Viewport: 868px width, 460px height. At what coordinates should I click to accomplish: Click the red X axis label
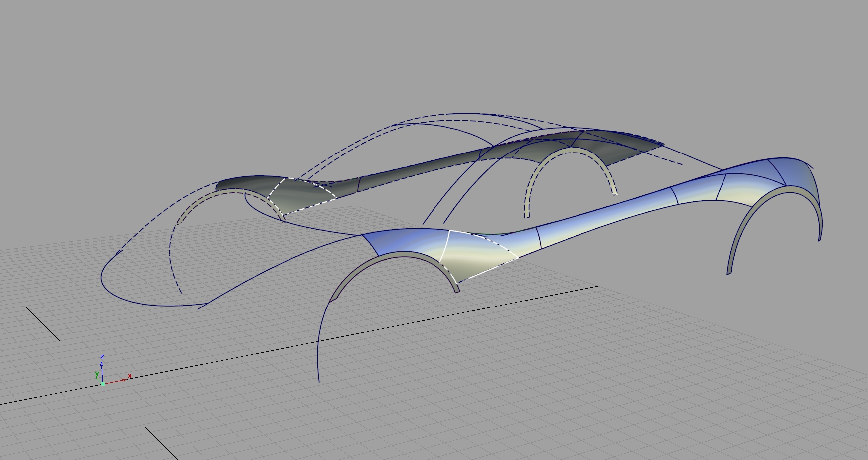coord(130,376)
